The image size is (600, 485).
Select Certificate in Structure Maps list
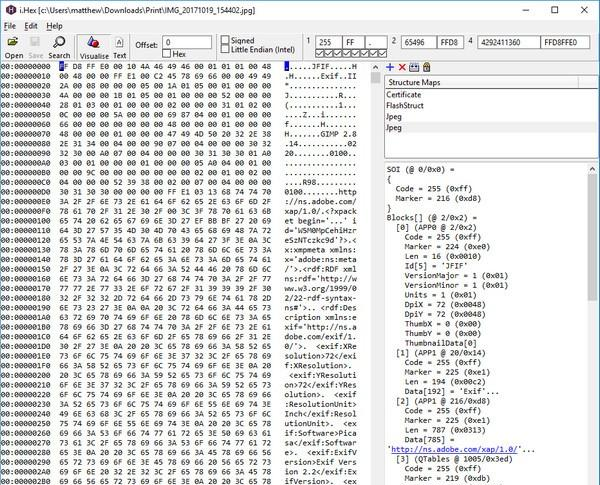403,95
